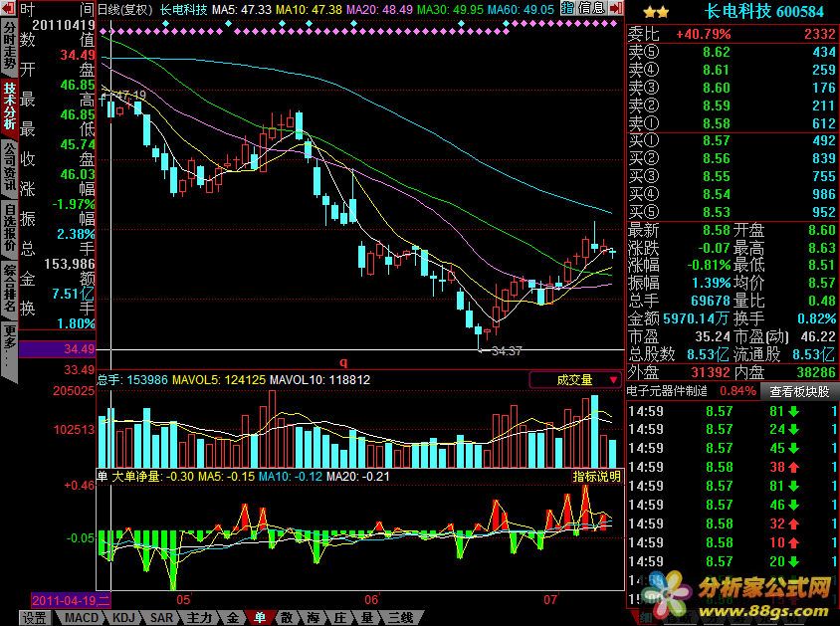Screen dimensions: 840x626
Task: Open the 成交量 indicator dropdown
Action: point(575,379)
